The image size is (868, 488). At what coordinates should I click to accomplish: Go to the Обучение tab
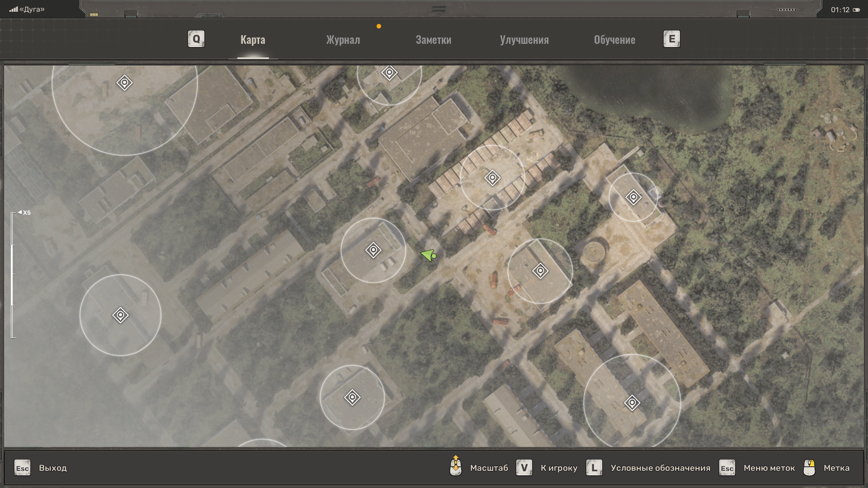614,40
